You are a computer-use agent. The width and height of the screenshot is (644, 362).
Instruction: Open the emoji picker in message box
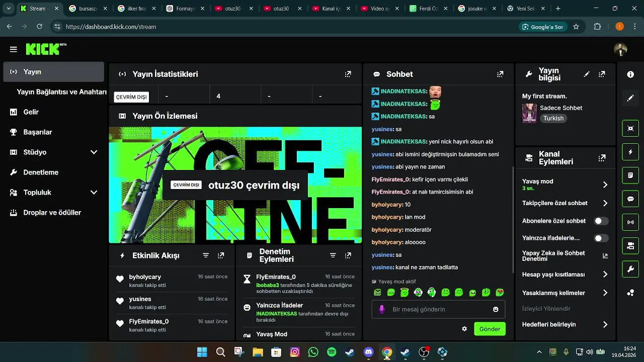pyautogui.click(x=496, y=309)
